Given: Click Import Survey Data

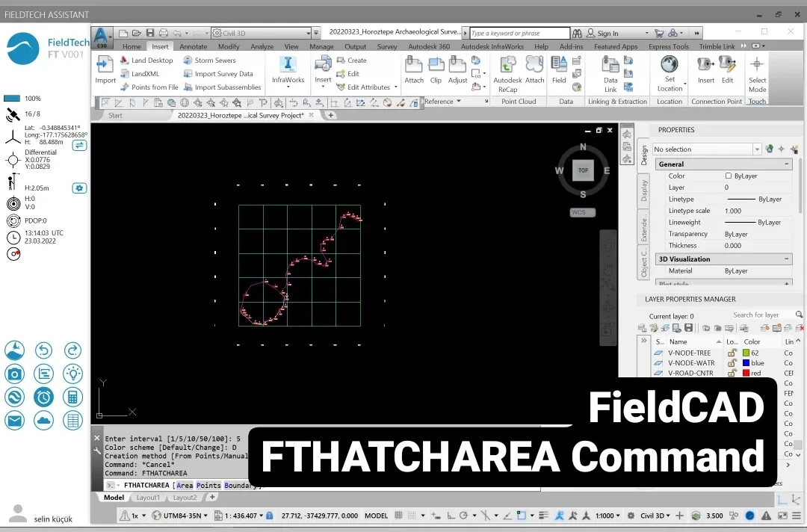Looking at the screenshot, I should (218, 74).
